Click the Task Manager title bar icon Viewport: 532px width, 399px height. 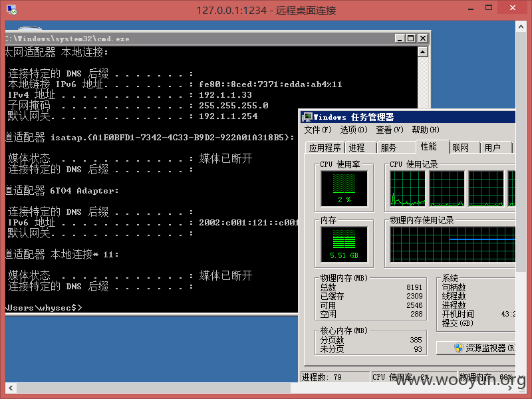click(x=307, y=117)
